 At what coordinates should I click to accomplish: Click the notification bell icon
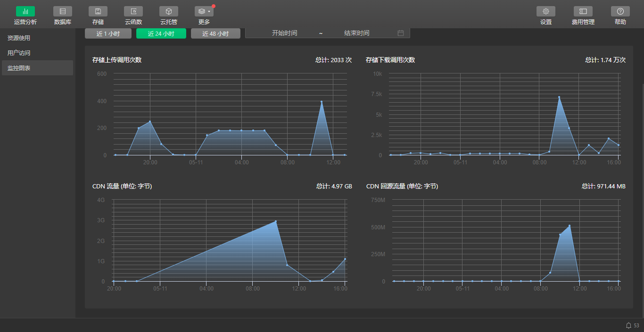coord(628,325)
